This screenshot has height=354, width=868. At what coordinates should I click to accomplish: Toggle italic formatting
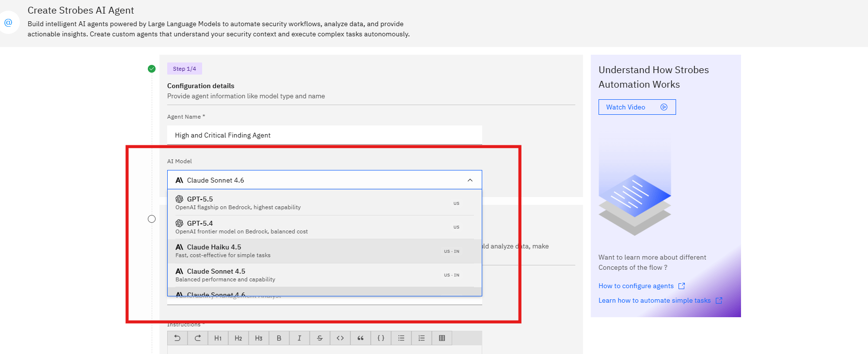[300, 338]
